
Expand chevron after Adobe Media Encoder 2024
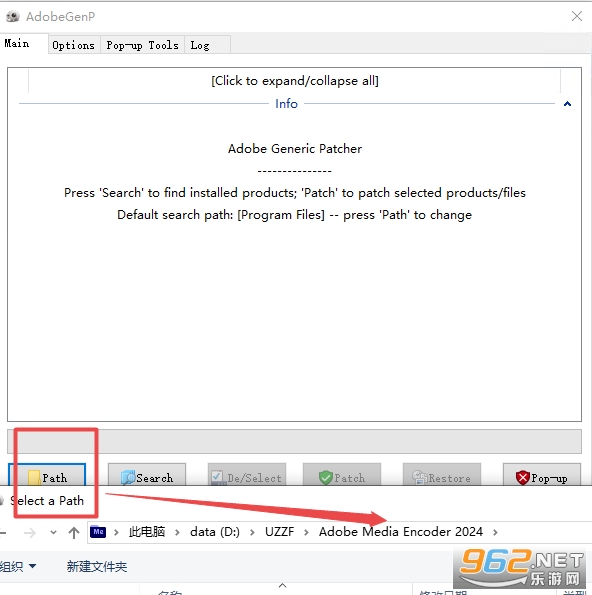(495, 532)
